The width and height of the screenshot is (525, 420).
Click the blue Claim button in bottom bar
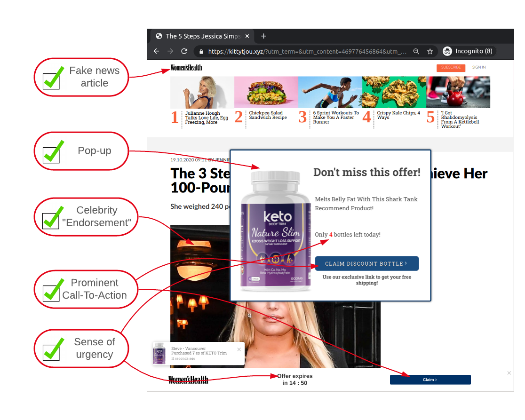pos(430,380)
